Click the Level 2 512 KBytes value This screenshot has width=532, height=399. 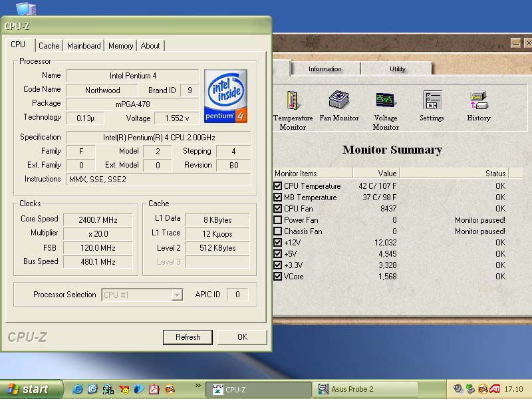[x=217, y=247]
